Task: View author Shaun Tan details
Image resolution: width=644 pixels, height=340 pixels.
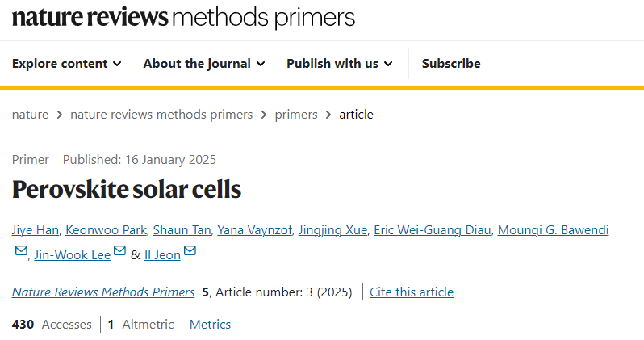Action: tap(182, 230)
